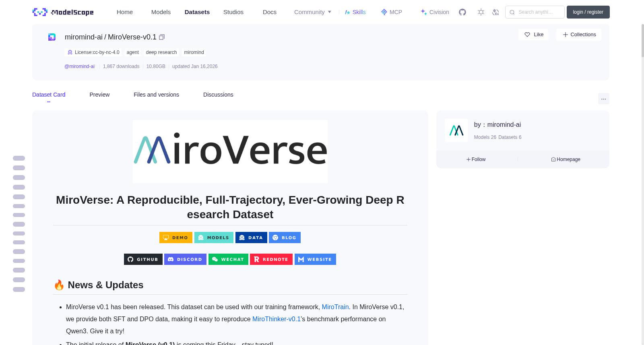
Task: Open the Civision navigation link
Action: click(435, 12)
